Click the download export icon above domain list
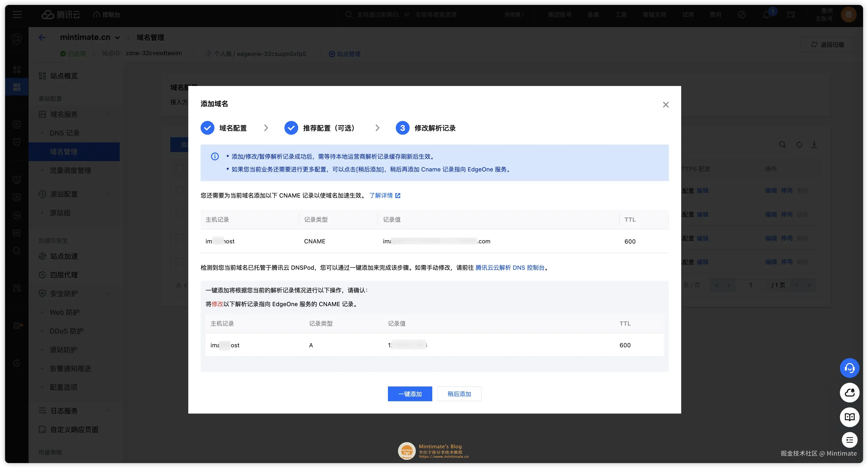 pos(815,144)
